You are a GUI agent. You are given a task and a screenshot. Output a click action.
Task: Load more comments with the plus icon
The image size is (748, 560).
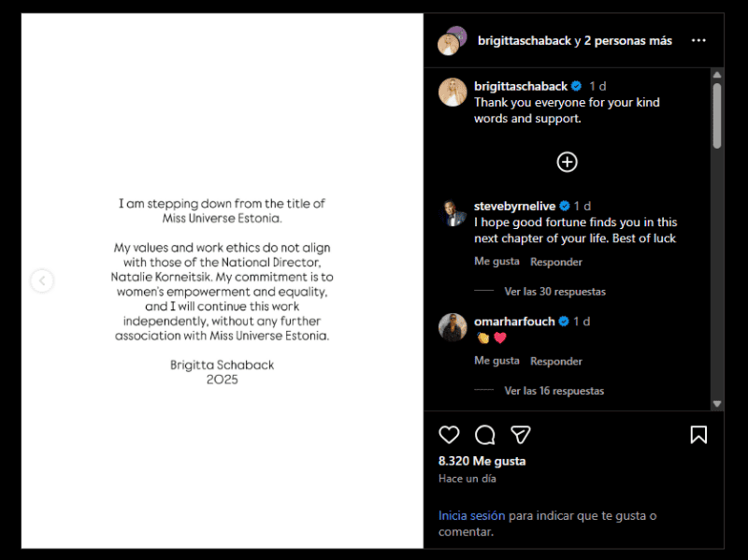(x=568, y=162)
